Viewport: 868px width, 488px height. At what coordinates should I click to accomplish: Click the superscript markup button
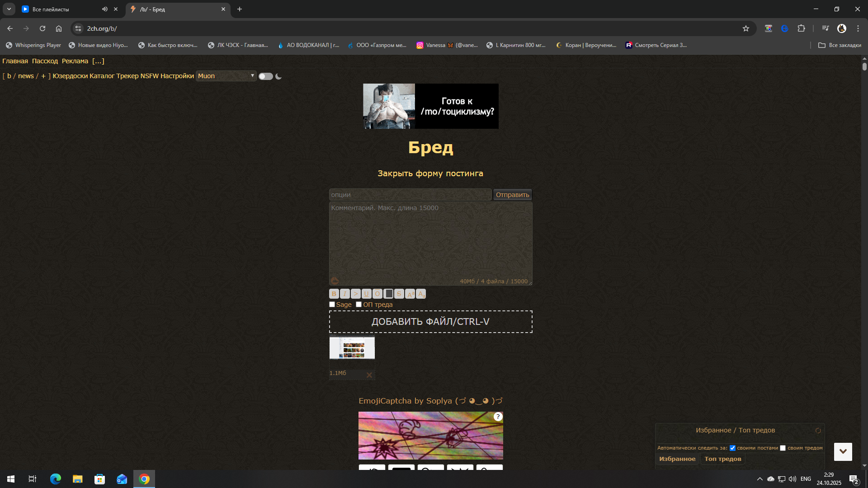(410, 294)
